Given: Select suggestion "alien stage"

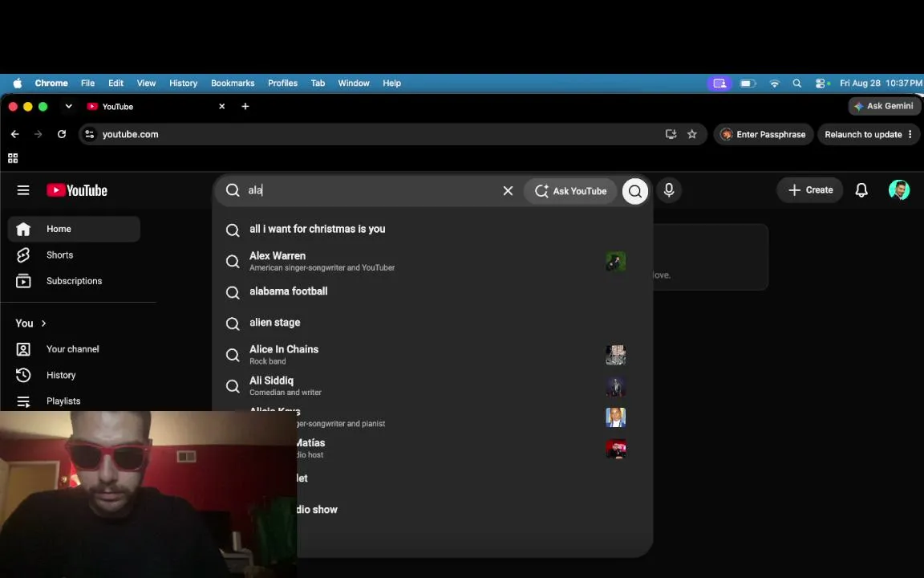Looking at the screenshot, I should pyautogui.click(x=432, y=323).
